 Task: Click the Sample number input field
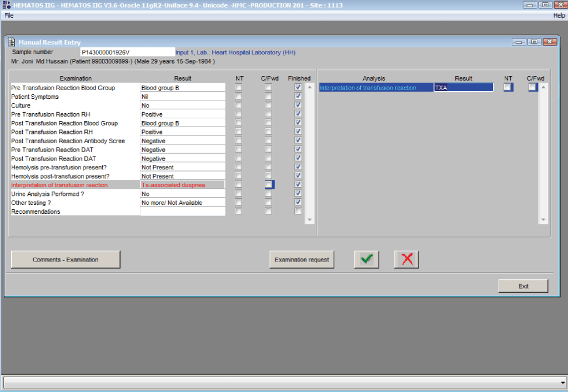(127, 52)
